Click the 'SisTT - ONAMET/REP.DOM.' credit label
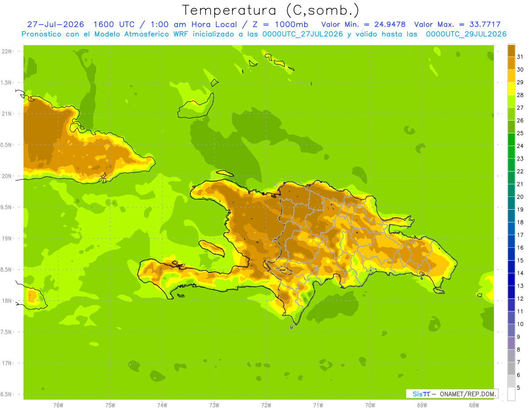 point(452,394)
